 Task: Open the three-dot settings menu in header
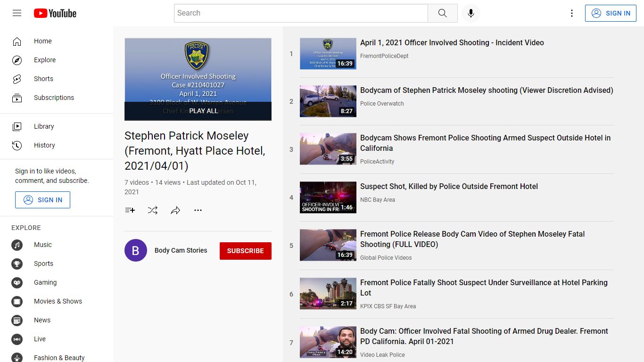click(572, 13)
